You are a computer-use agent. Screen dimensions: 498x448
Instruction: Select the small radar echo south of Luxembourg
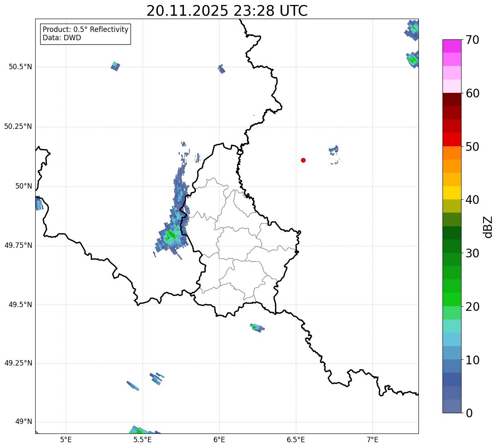pos(257,327)
